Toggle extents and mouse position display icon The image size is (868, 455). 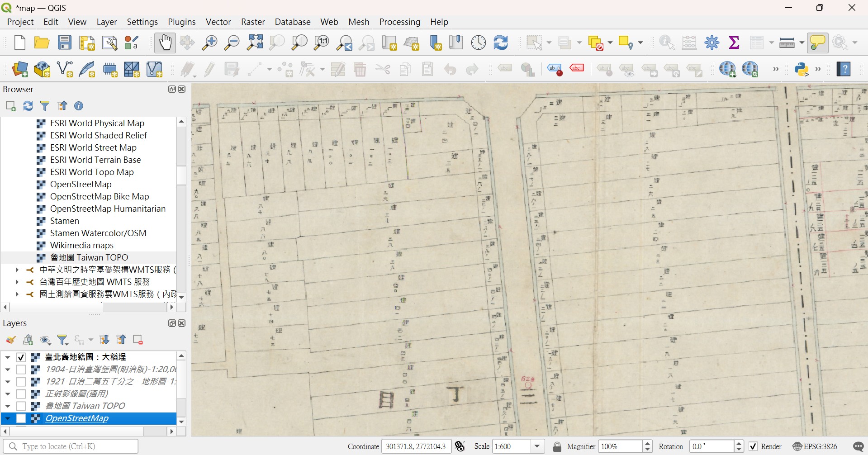click(x=460, y=447)
